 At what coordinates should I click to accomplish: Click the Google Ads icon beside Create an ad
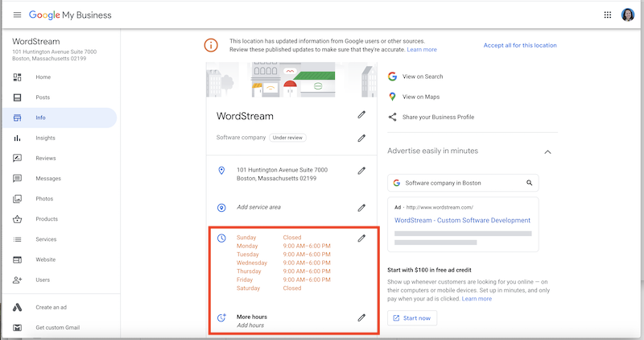tap(17, 308)
